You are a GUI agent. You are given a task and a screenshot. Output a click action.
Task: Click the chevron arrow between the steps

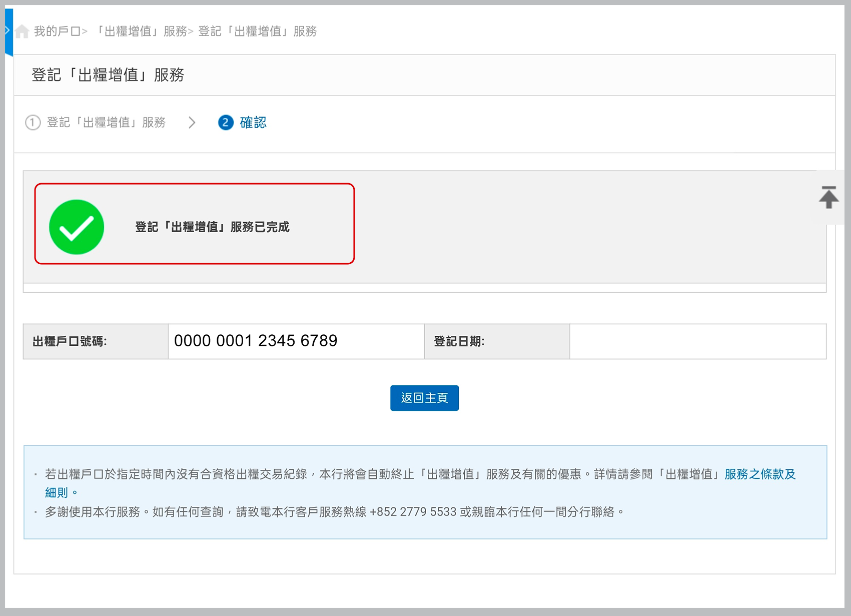(x=192, y=123)
